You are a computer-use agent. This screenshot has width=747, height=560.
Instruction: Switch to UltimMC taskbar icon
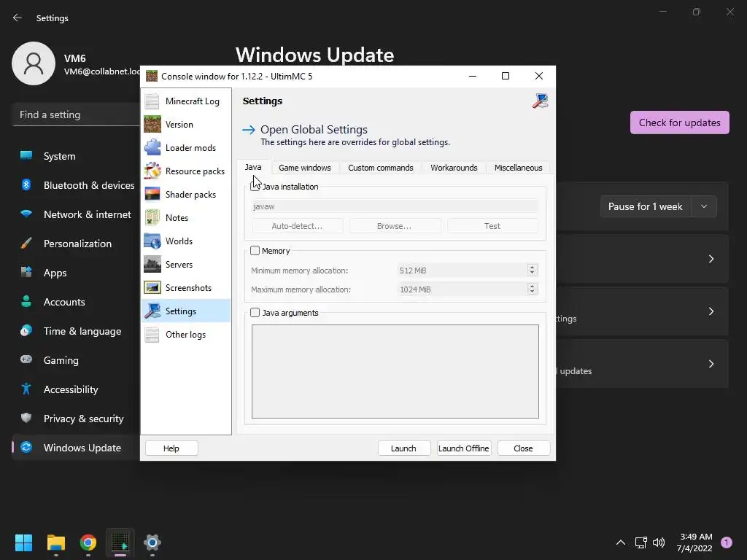(x=120, y=542)
